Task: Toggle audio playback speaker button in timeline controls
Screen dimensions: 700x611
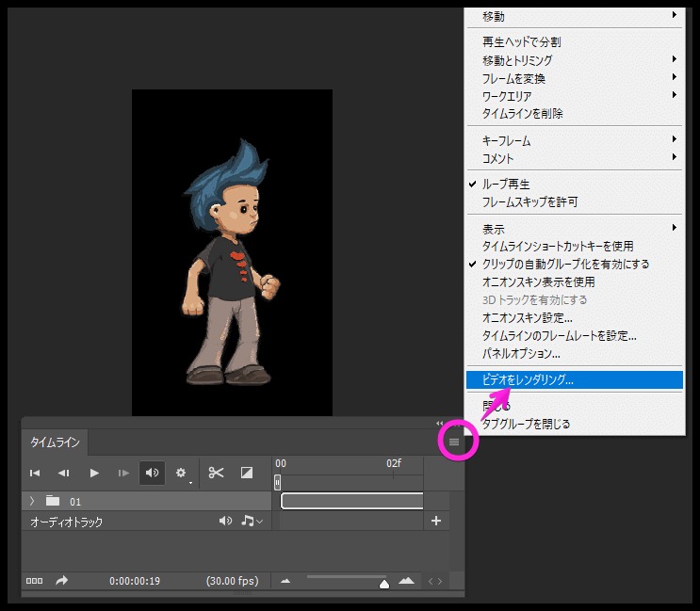Action: click(152, 473)
